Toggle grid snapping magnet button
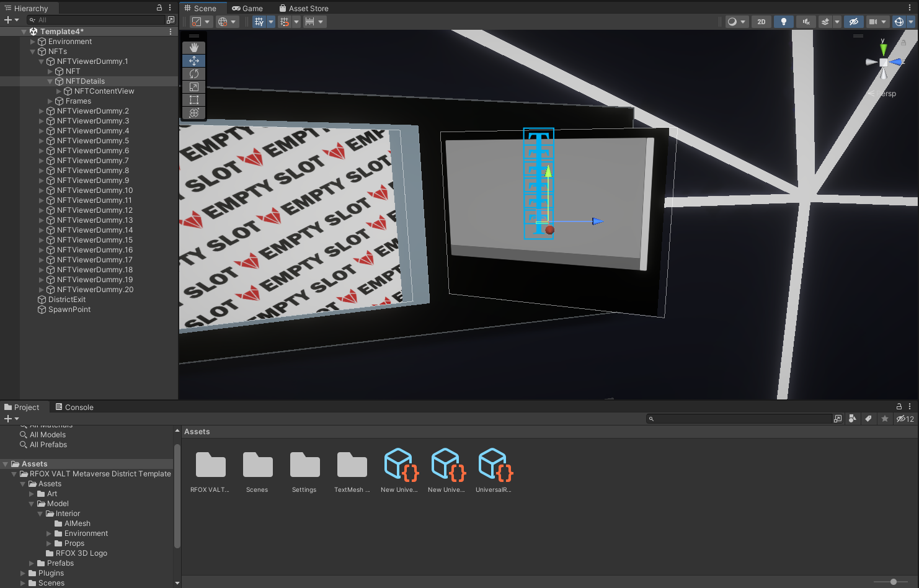 [x=285, y=22]
